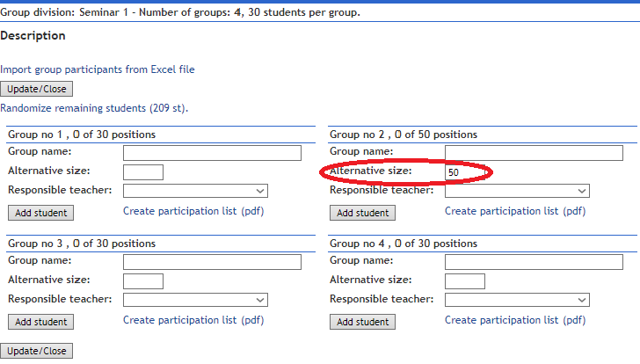The image size is (640, 364).
Task: Add student to Group no 3
Action: click(40, 322)
